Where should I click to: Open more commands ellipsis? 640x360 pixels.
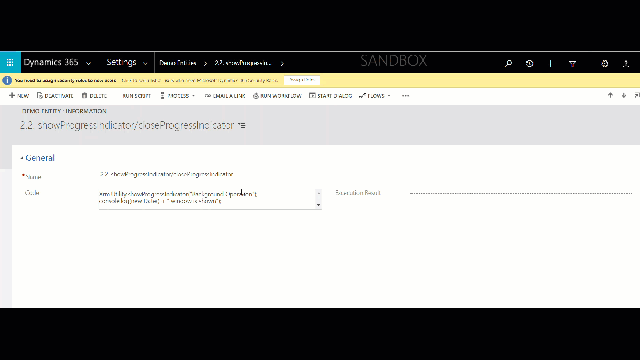tap(405, 96)
